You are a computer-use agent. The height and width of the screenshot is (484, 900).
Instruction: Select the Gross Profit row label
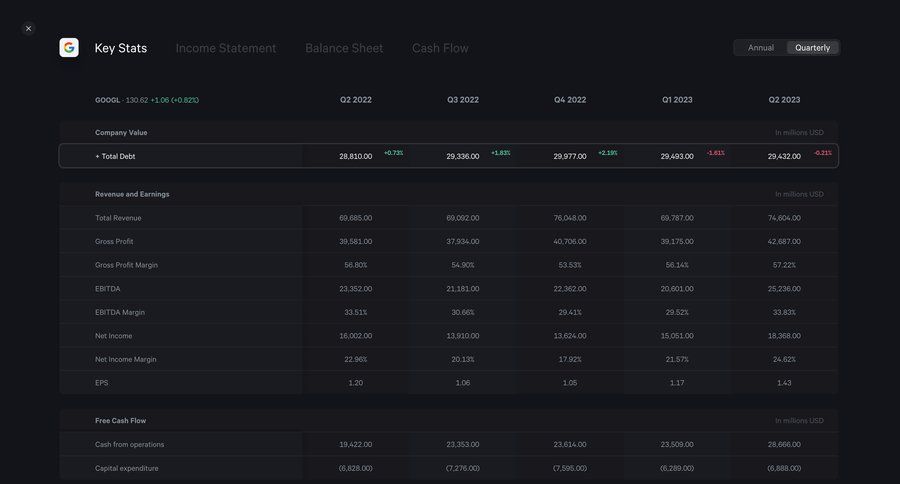(x=114, y=242)
